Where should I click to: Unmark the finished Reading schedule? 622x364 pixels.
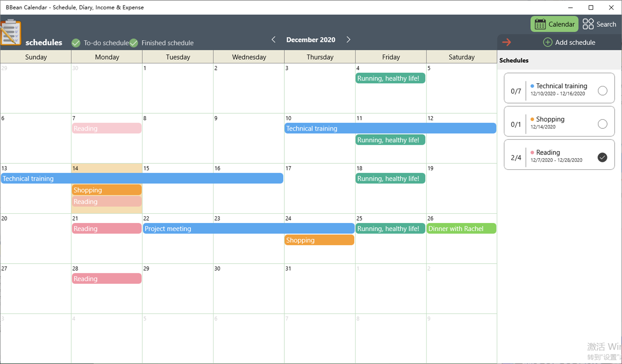point(603,157)
